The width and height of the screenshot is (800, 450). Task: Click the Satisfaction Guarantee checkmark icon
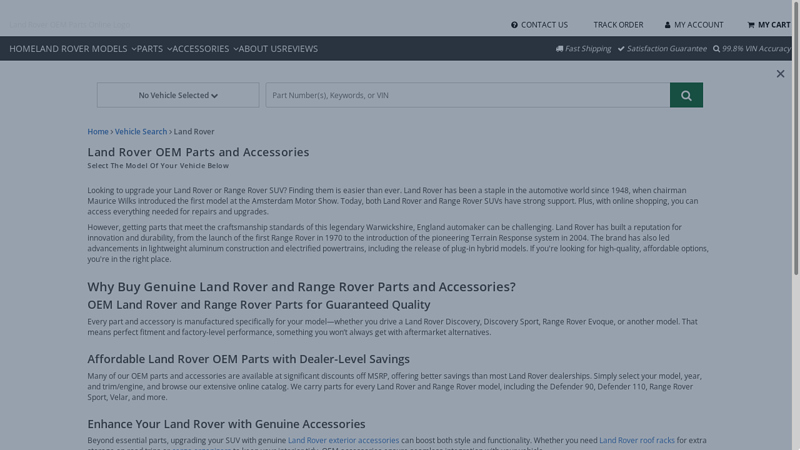coord(621,48)
